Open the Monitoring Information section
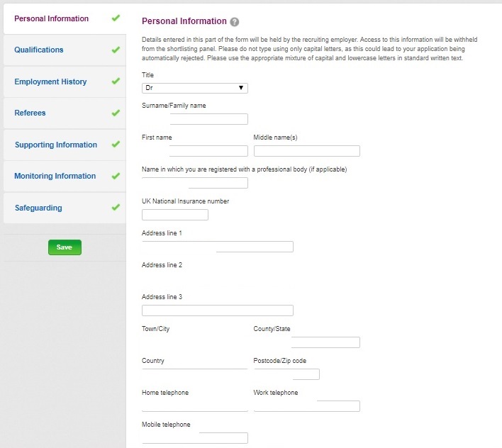 point(65,176)
